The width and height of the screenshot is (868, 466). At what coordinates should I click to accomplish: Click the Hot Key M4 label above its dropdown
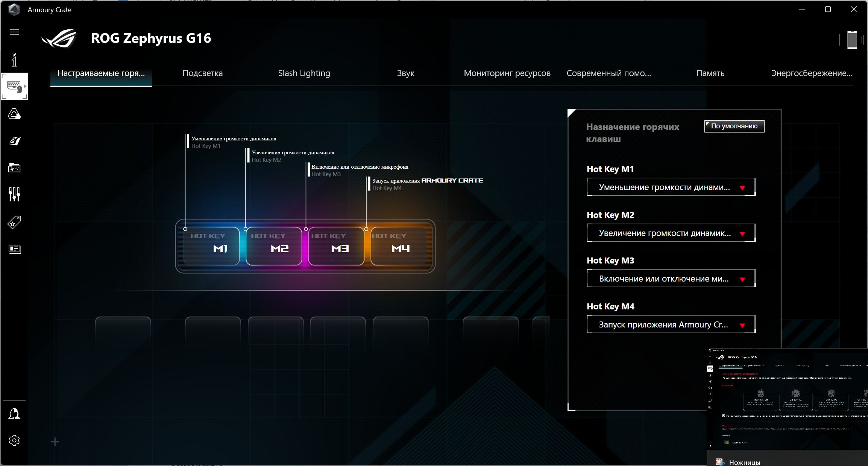pos(610,307)
